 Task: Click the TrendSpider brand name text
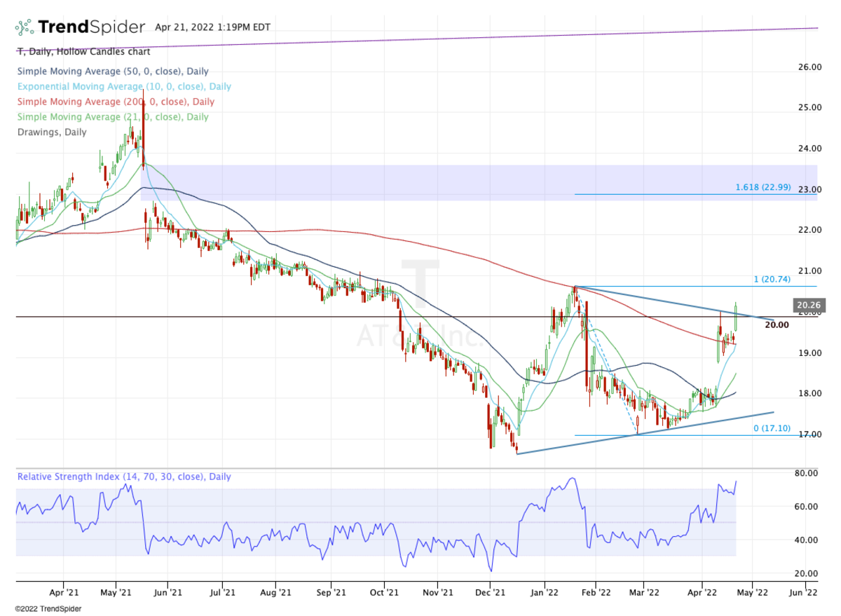[x=91, y=27]
